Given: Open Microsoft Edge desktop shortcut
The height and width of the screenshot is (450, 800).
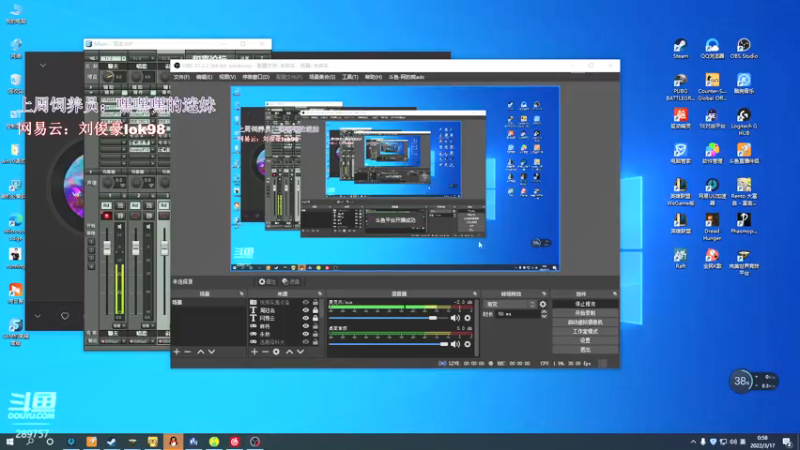Looking at the screenshot, I should coord(15,227).
